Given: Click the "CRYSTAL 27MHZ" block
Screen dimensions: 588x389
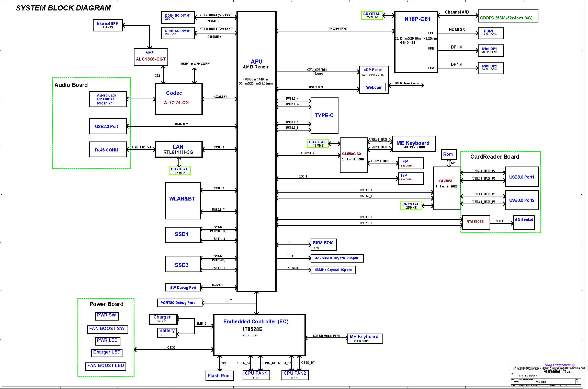Looking at the screenshot, I should [x=372, y=16].
